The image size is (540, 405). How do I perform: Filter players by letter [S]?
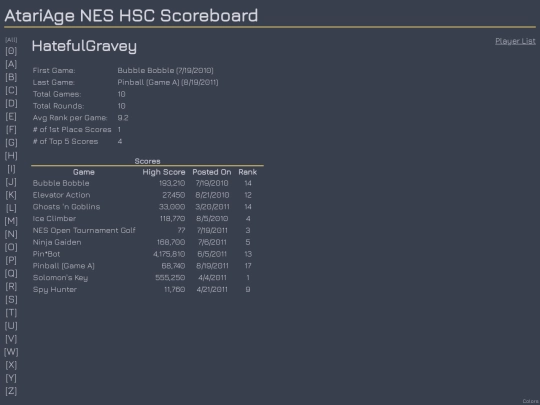point(11,300)
